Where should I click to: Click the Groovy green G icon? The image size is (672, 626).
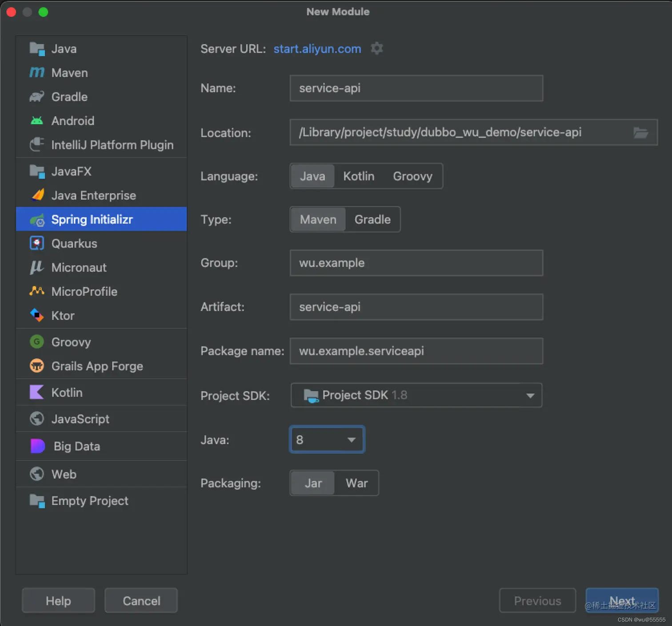coord(37,342)
